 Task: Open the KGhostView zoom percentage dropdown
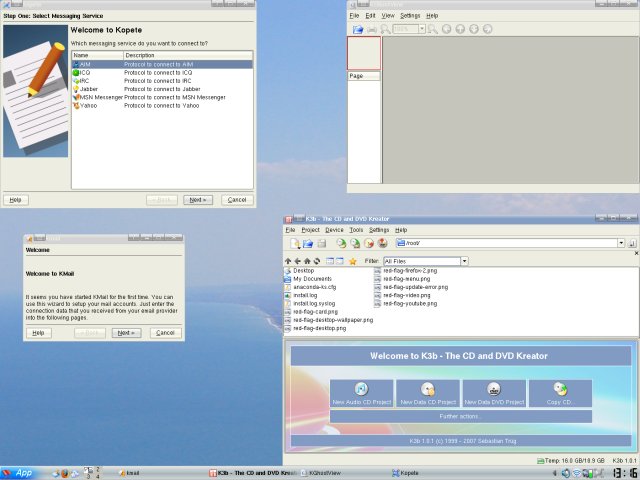pos(421,29)
